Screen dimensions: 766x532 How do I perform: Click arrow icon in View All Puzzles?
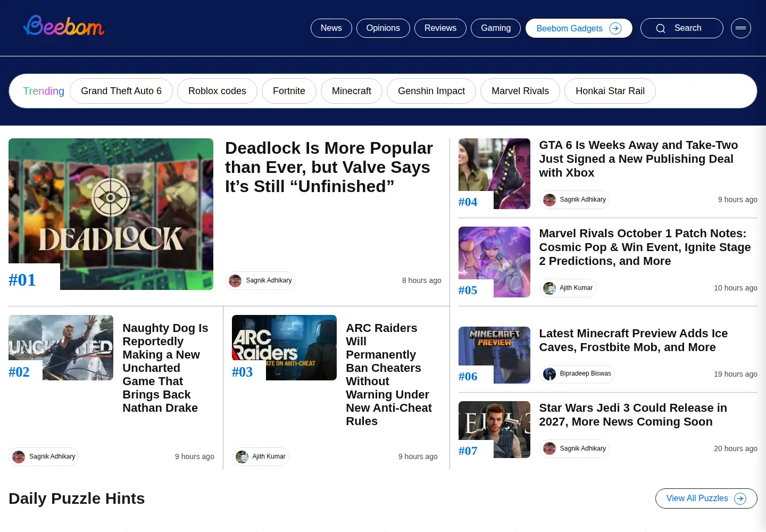pos(740,498)
